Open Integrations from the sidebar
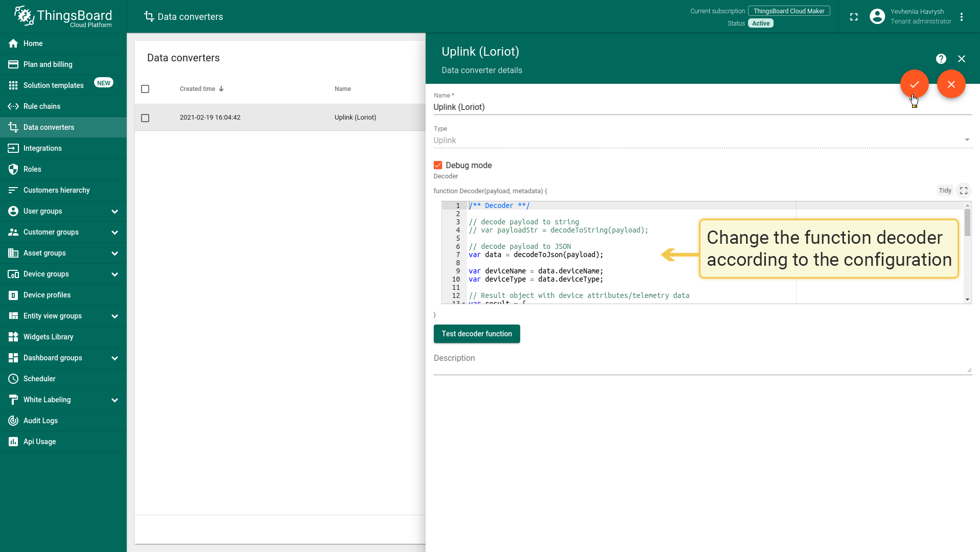980x552 pixels. pos(42,148)
